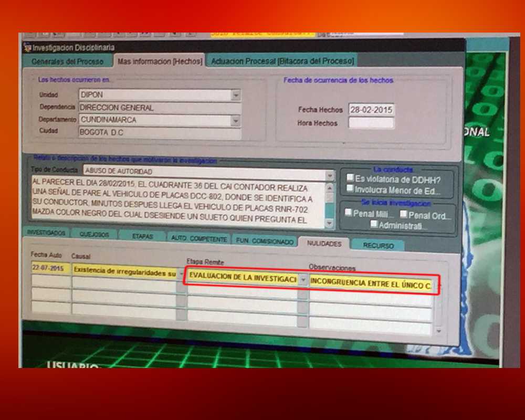Open the INVESTIGADOS sub-tab

click(46, 232)
